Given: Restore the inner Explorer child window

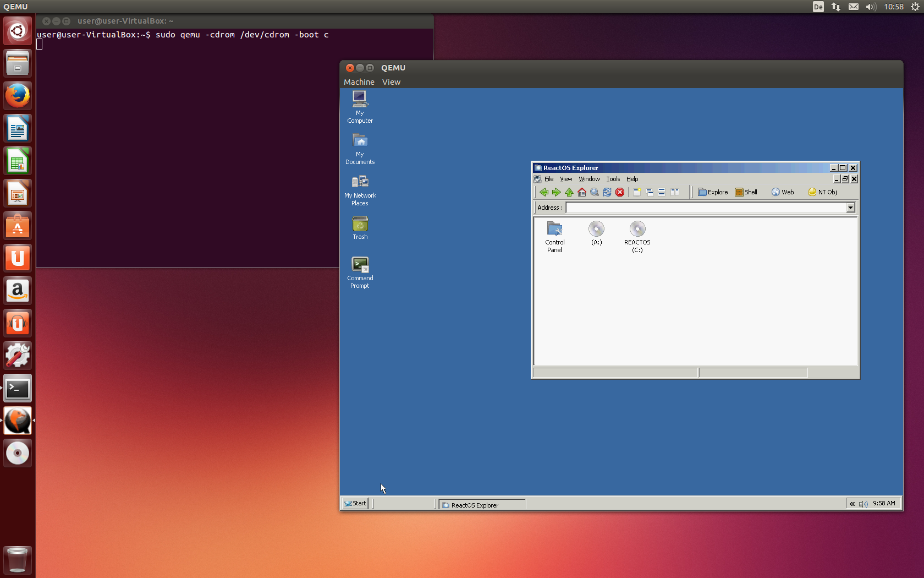Looking at the screenshot, I should click(845, 179).
